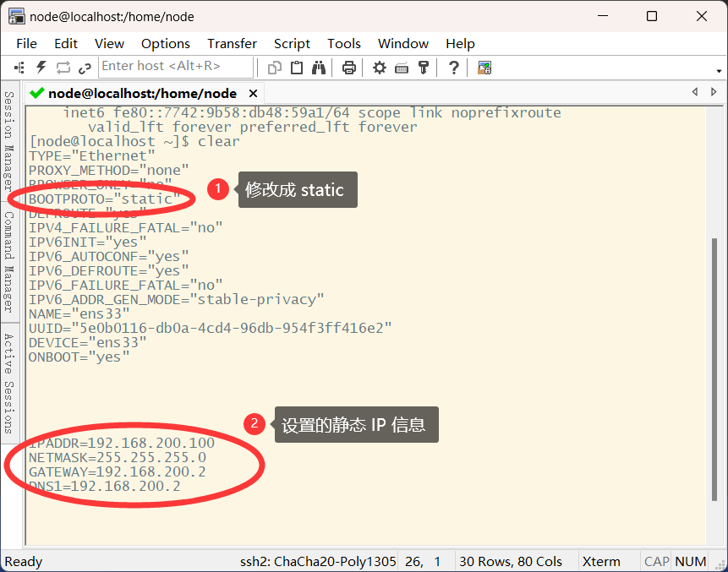Click the Reconnect session icon
Viewport: 728px width, 572px height.
tap(63, 68)
